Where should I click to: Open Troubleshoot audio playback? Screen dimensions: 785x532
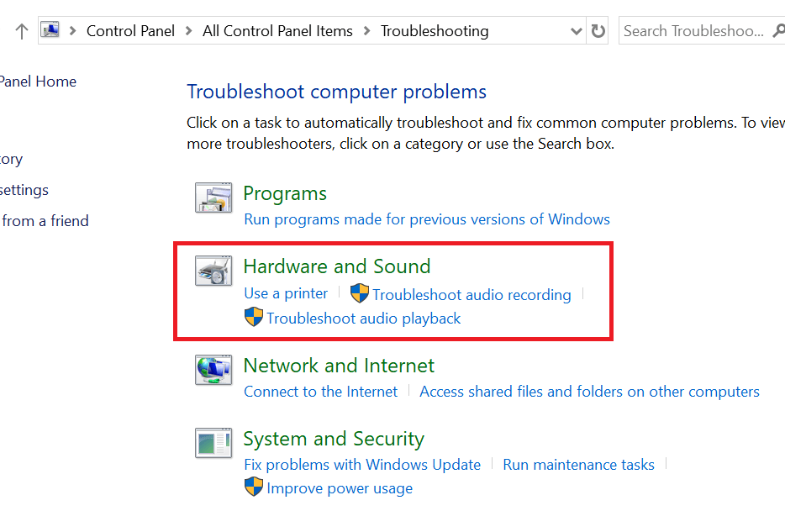click(x=363, y=318)
